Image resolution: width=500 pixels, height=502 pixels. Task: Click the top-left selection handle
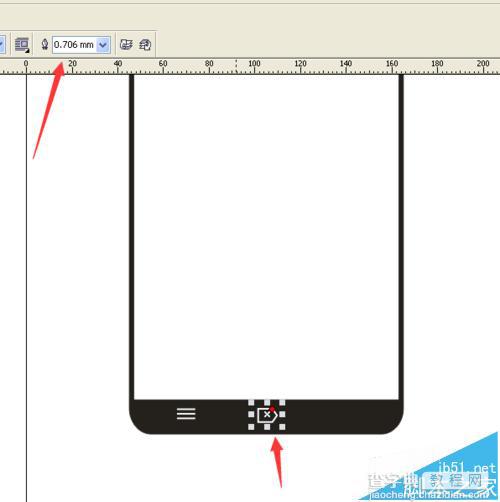click(x=251, y=402)
